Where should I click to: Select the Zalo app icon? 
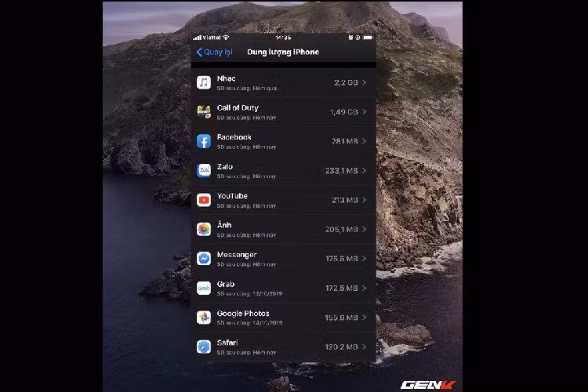(x=204, y=171)
